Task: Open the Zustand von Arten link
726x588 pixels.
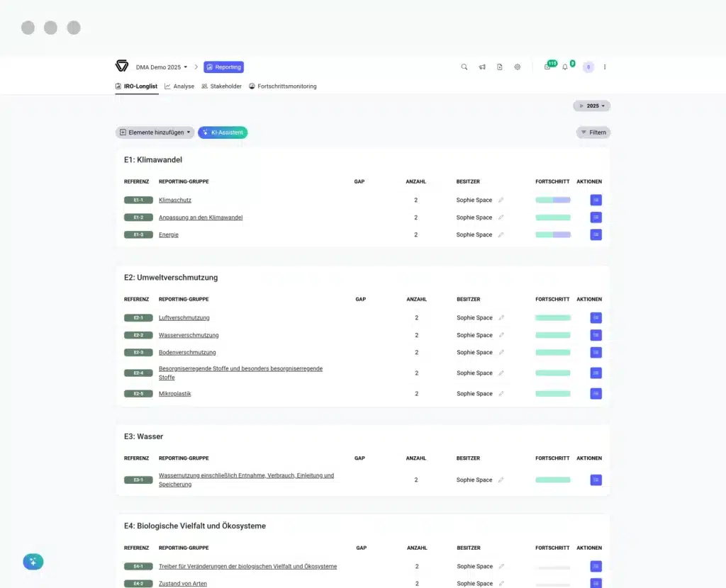Action: point(183,583)
